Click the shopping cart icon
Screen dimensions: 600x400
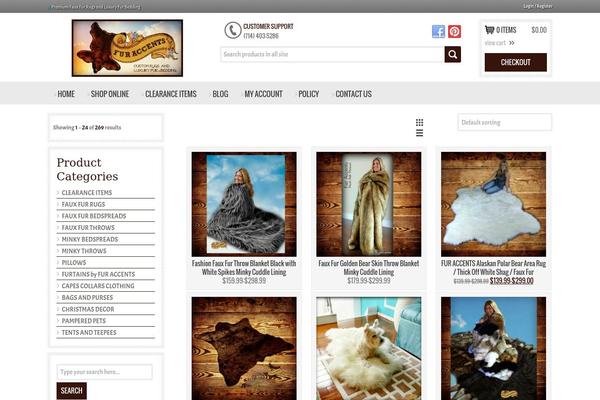coord(489,29)
